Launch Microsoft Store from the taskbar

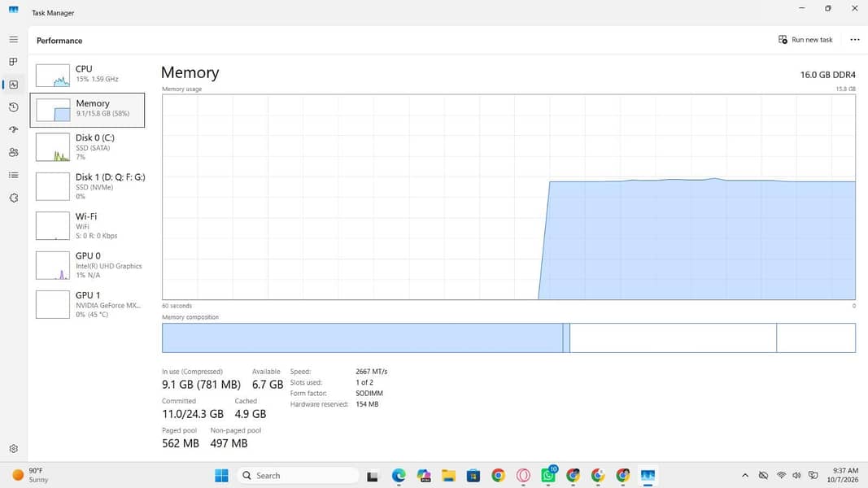coord(473,475)
